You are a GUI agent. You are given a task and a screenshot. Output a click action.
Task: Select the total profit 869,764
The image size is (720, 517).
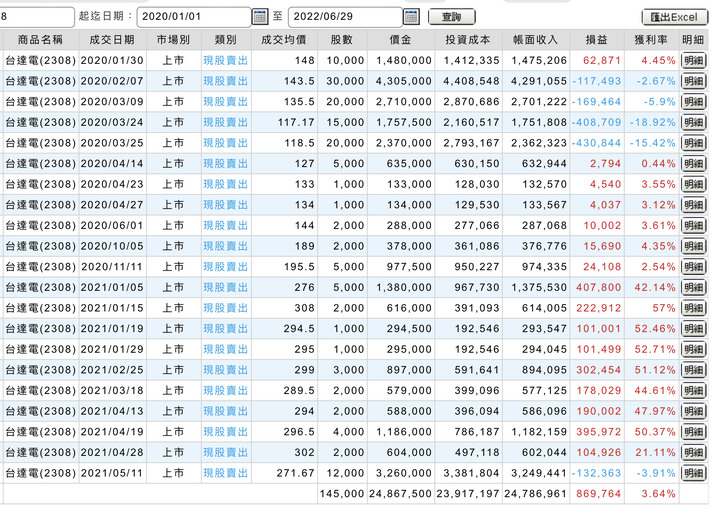(x=598, y=494)
